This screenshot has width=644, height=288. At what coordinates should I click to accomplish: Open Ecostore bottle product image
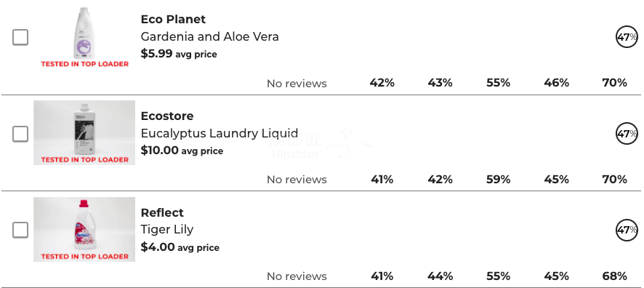click(84, 132)
